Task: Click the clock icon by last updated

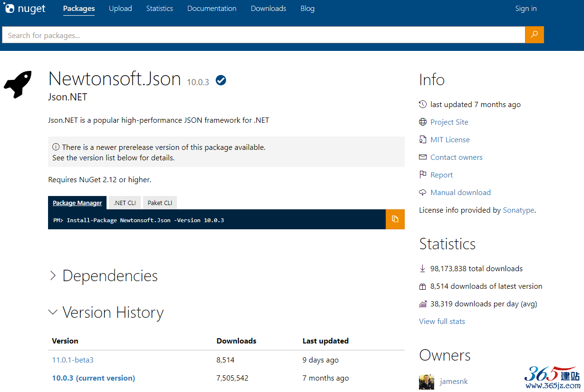Action: (x=423, y=104)
